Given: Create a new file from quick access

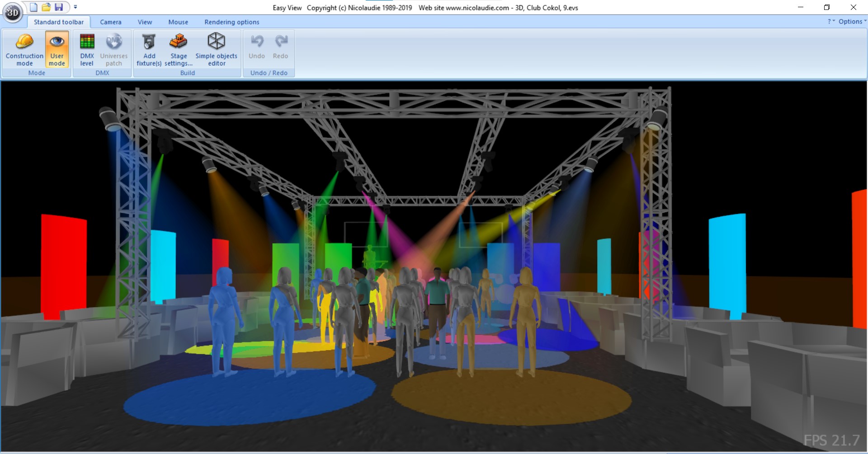Looking at the screenshot, I should tap(34, 7).
